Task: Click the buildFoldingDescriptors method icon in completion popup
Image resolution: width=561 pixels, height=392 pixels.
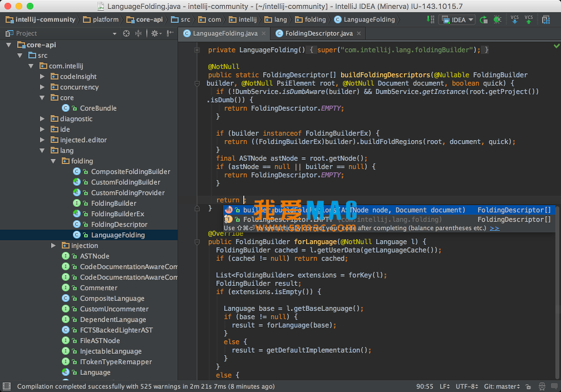Action: 229,210
